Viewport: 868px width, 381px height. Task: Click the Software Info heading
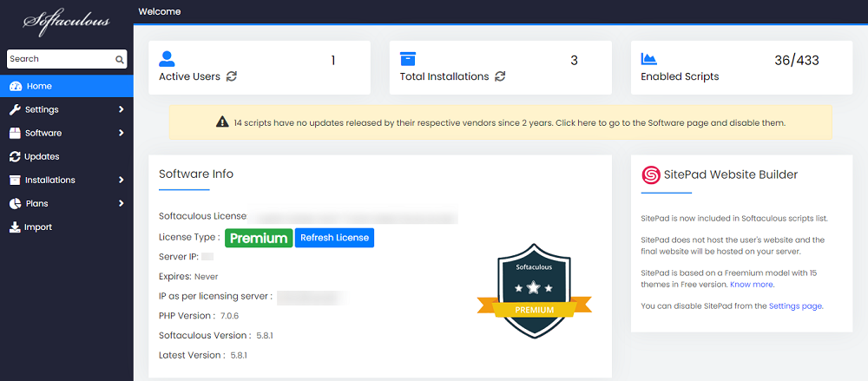pos(196,174)
